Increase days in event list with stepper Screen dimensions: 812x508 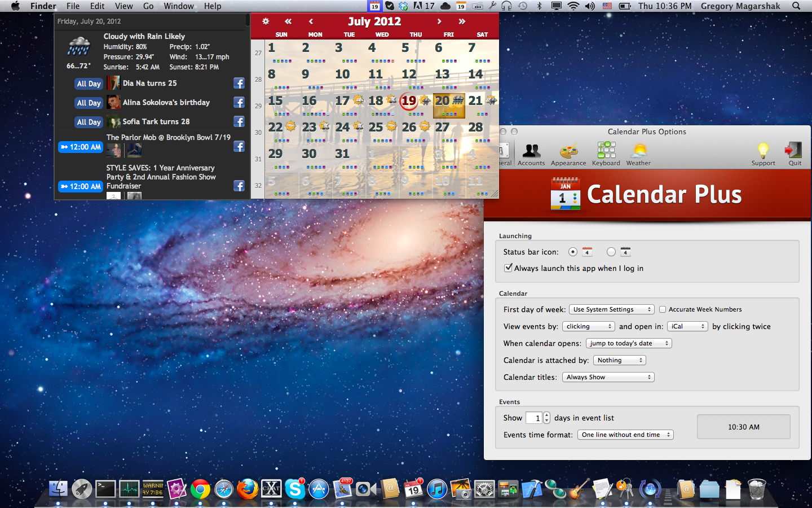pyautogui.click(x=545, y=415)
